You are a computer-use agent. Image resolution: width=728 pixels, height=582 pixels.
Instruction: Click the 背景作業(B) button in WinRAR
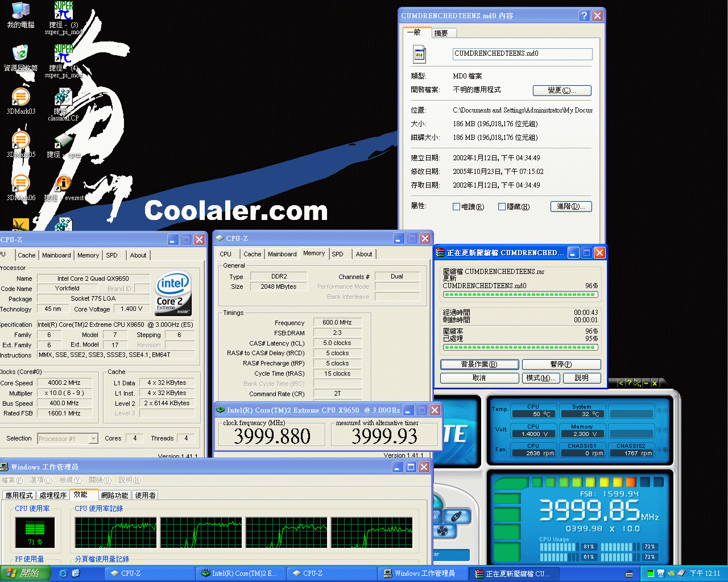coord(479,364)
